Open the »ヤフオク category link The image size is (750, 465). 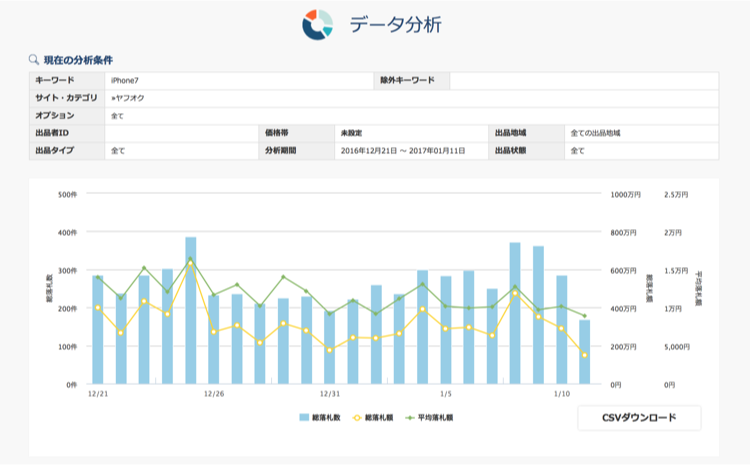[x=130, y=98]
